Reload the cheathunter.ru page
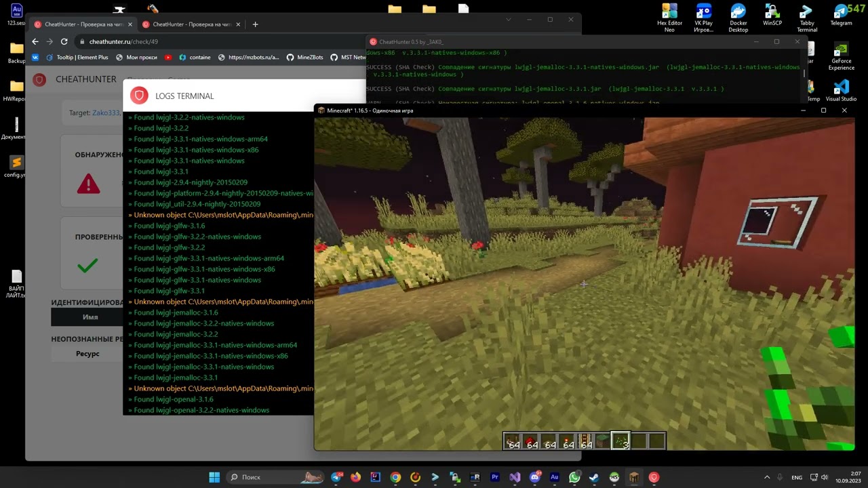The image size is (868, 488). pos(64,41)
